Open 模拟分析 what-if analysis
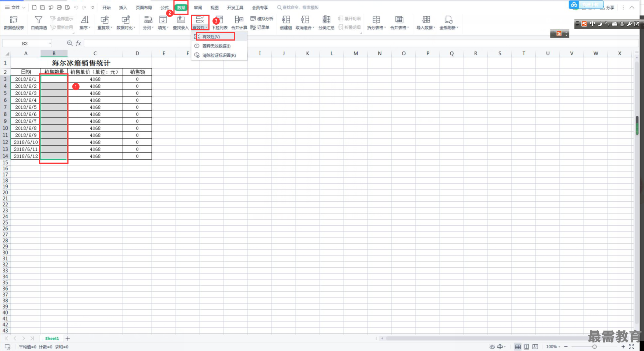The image size is (644, 351). point(262,18)
